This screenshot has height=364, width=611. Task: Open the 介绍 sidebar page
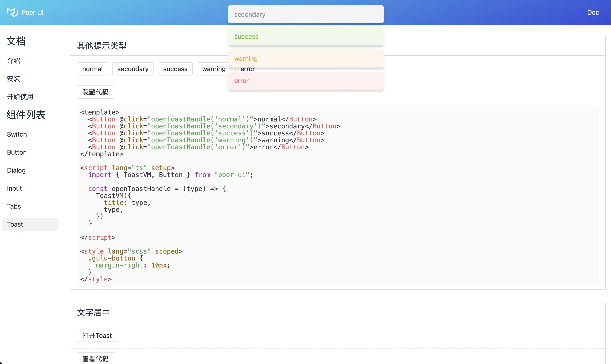point(14,61)
